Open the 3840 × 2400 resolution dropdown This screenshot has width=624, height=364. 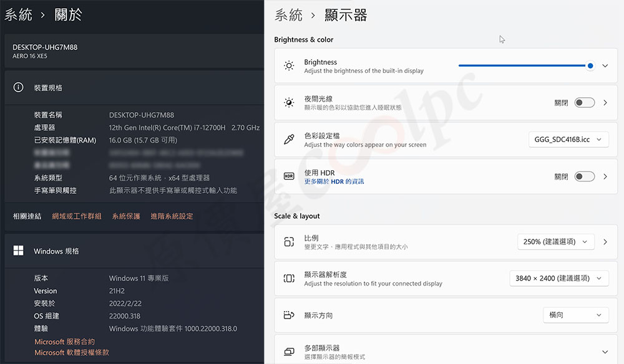[x=558, y=279]
